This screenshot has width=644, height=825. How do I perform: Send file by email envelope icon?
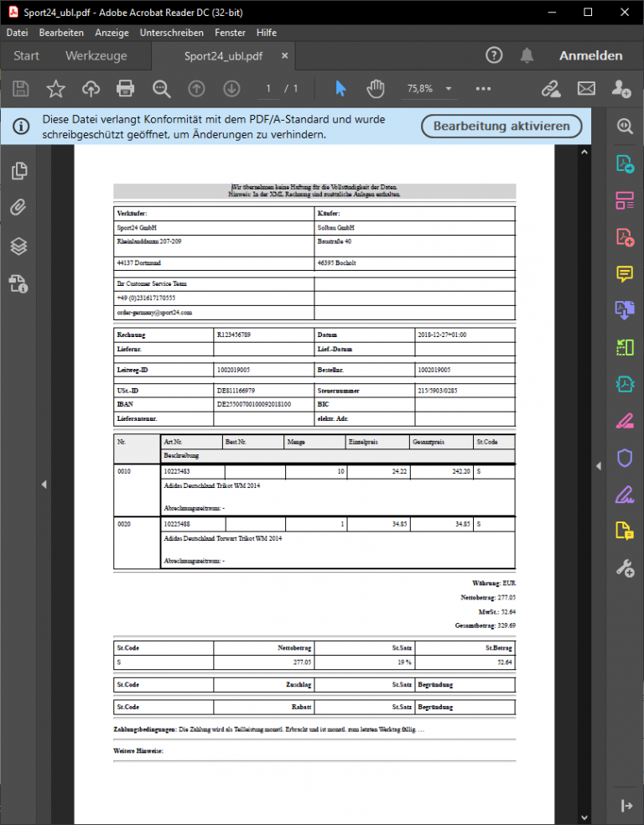pos(586,88)
